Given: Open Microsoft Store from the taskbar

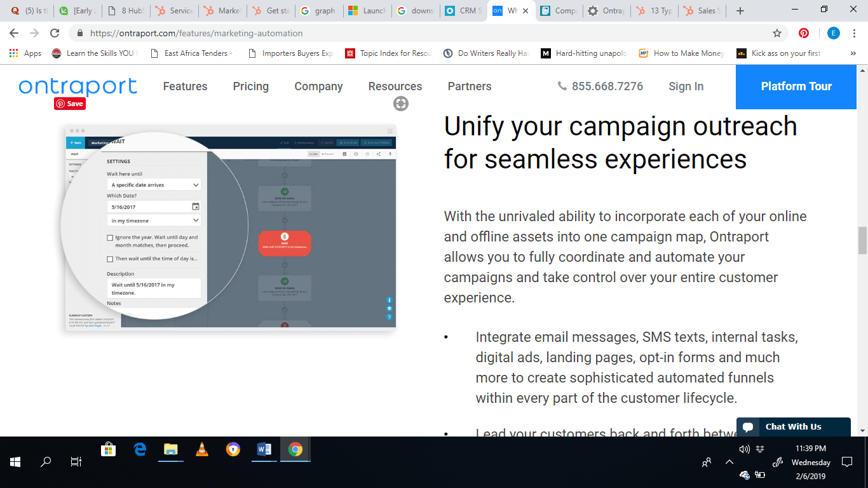Looking at the screenshot, I should point(109,449).
